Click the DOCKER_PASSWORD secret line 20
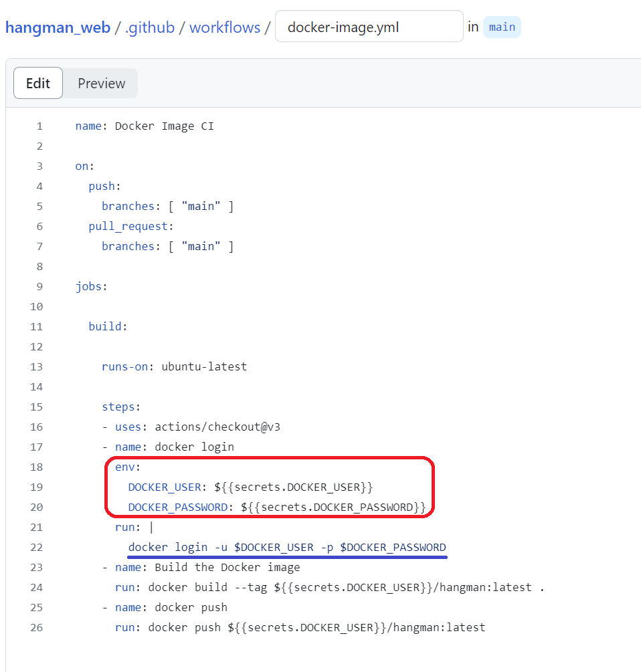 (277, 508)
